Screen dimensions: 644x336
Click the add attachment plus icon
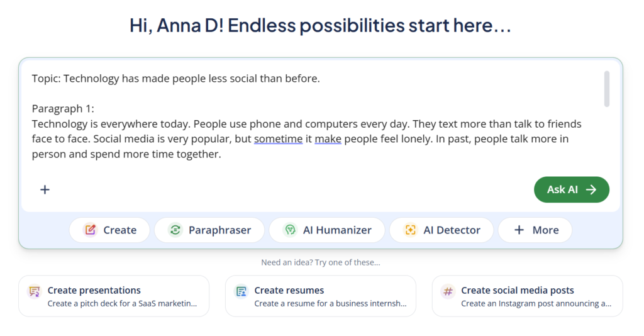(45, 189)
